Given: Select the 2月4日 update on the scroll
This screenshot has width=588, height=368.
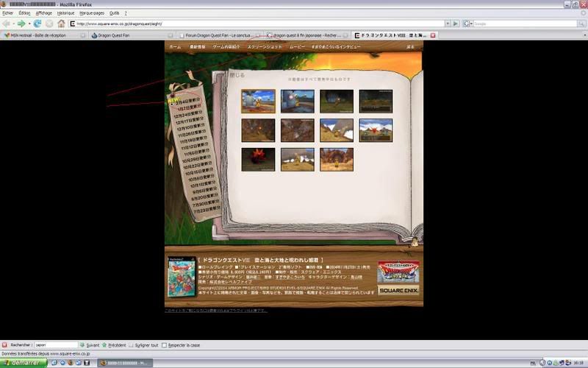Looking at the screenshot, I should pyautogui.click(x=188, y=101).
